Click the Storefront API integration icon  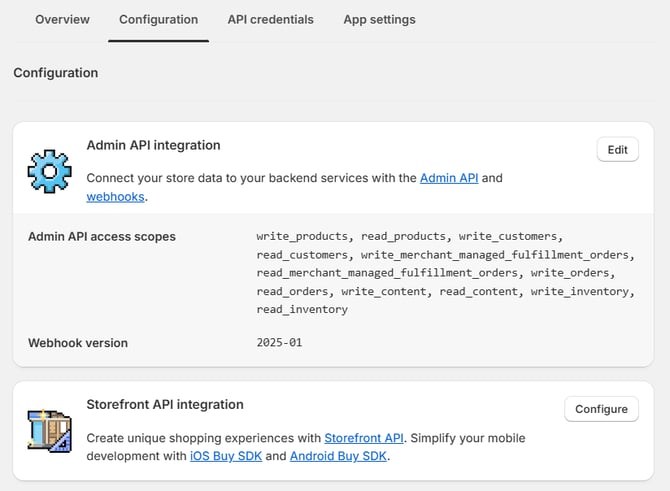point(49,430)
